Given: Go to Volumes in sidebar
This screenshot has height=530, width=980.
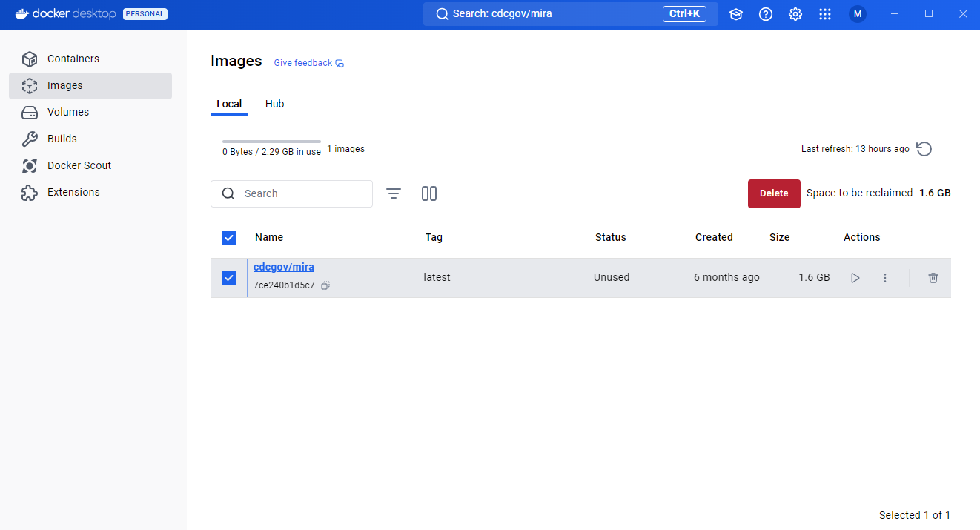Looking at the screenshot, I should [90, 112].
